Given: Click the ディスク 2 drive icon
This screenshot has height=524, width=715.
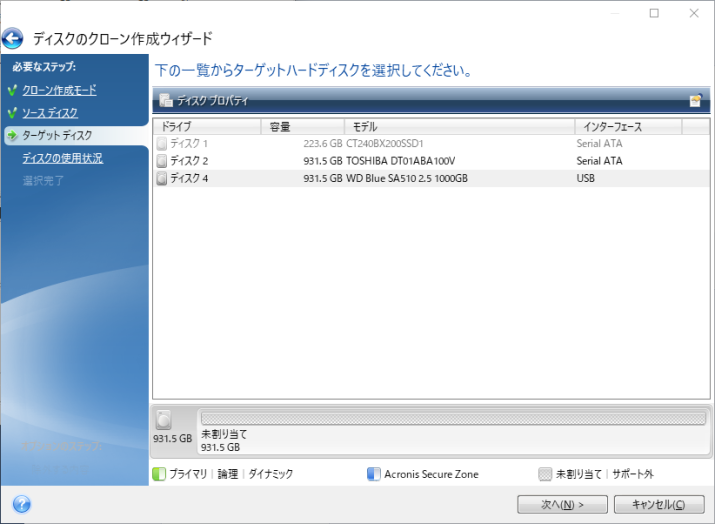Looking at the screenshot, I should 162,161.
